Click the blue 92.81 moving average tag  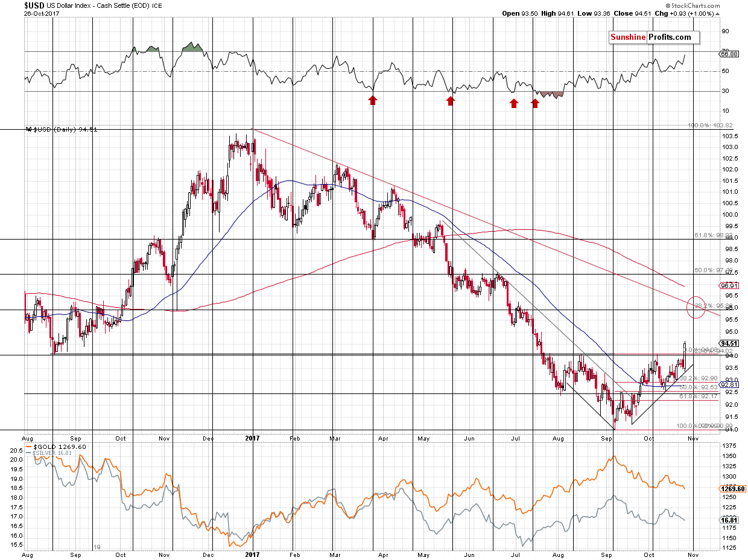click(729, 384)
